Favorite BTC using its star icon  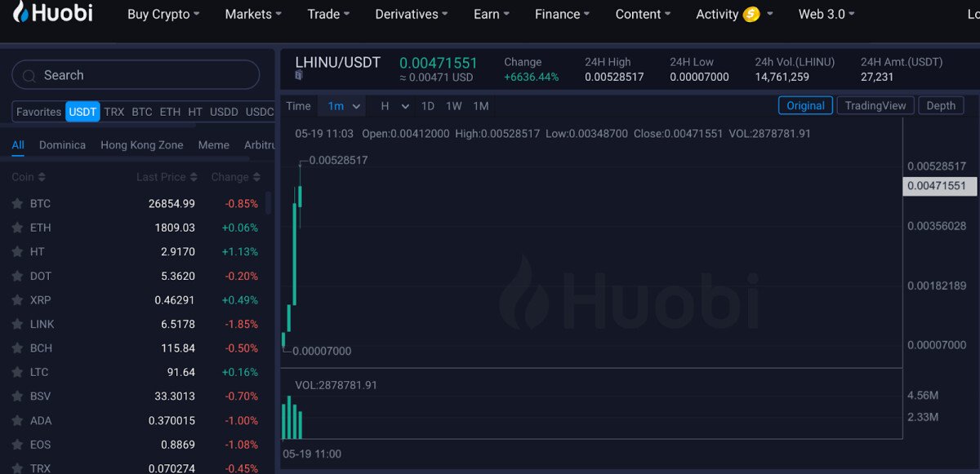click(x=17, y=204)
